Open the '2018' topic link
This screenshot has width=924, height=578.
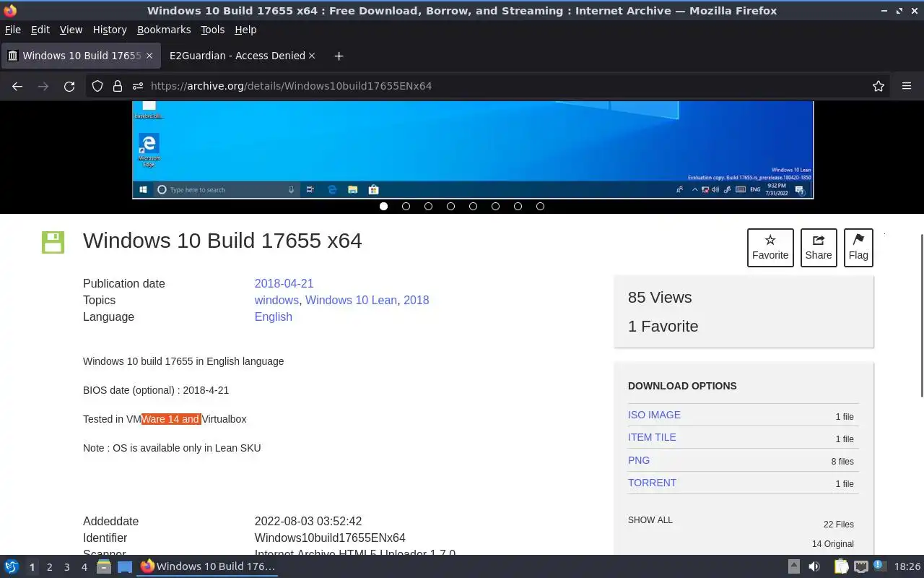tap(417, 300)
